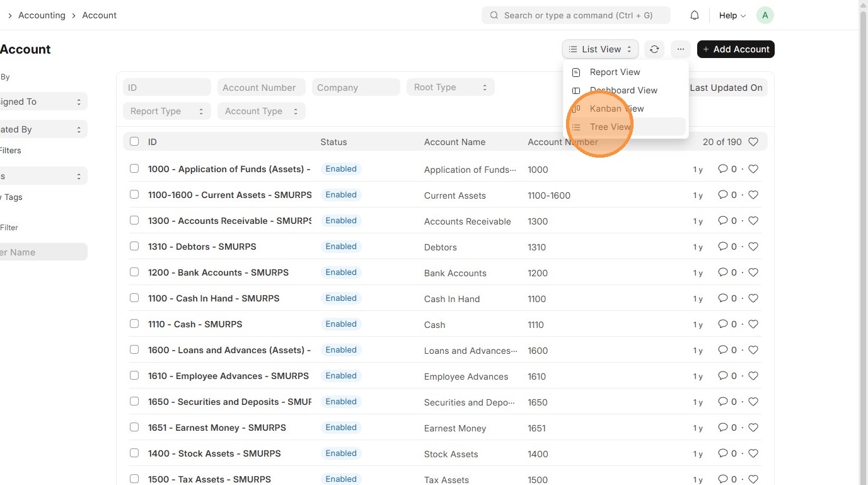Click the Account breadcrumb link
This screenshot has width=868, height=485.
pos(100,15)
